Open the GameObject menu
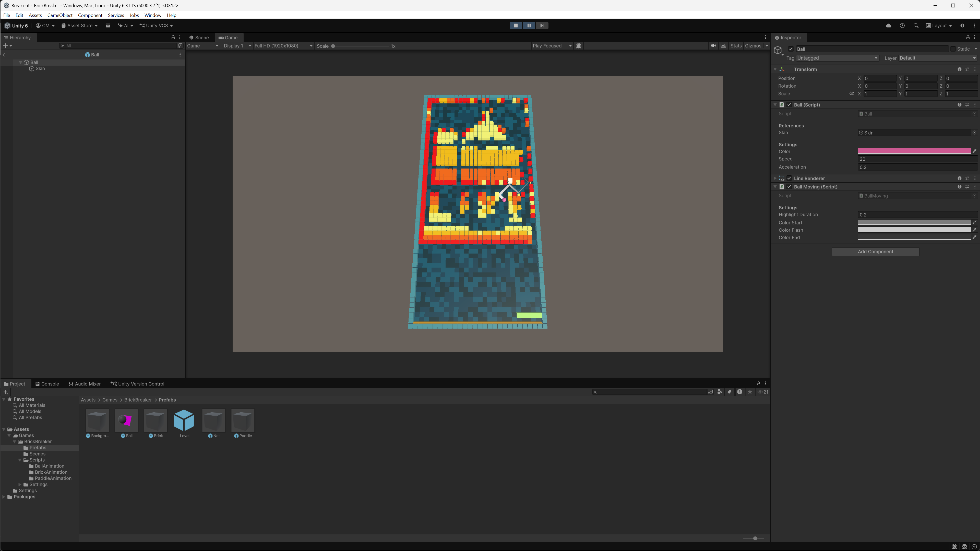The height and width of the screenshot is (551, 980). tap(60, 15)
